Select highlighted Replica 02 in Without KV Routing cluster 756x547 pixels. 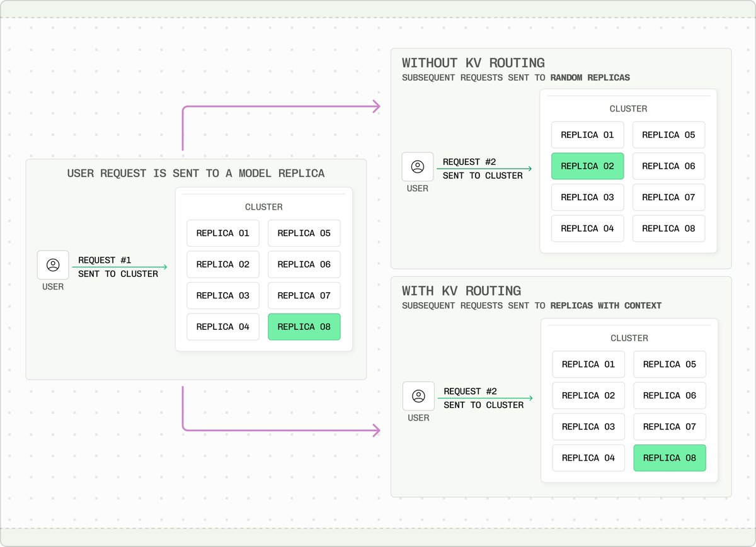[587, 166]
